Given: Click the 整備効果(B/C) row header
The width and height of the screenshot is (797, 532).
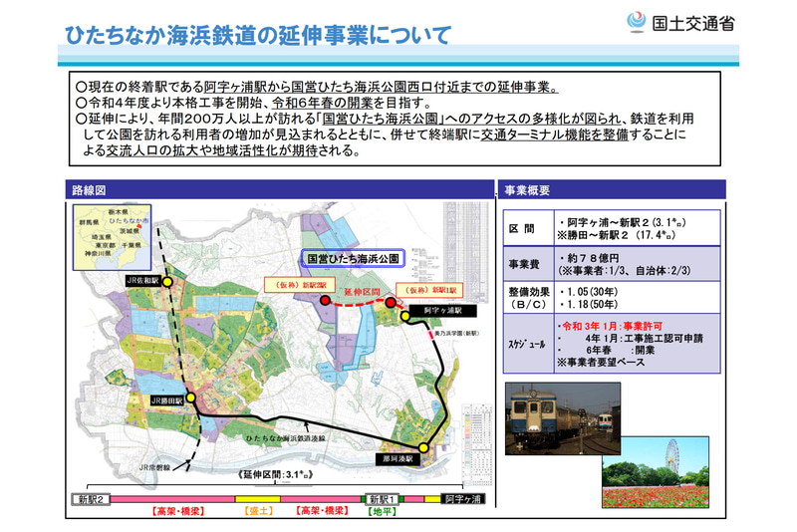Looking at the screenshot, I should click(x=528, y=298).
